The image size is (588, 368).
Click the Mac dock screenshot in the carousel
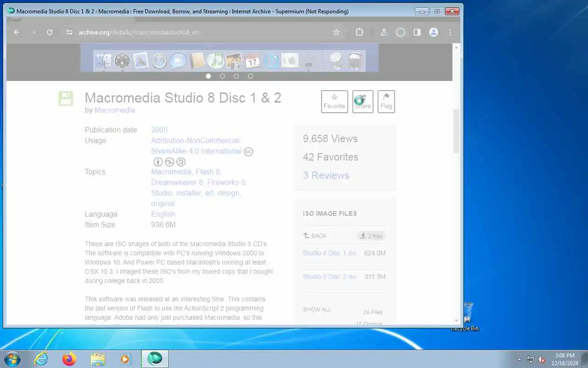pos(230,58)
